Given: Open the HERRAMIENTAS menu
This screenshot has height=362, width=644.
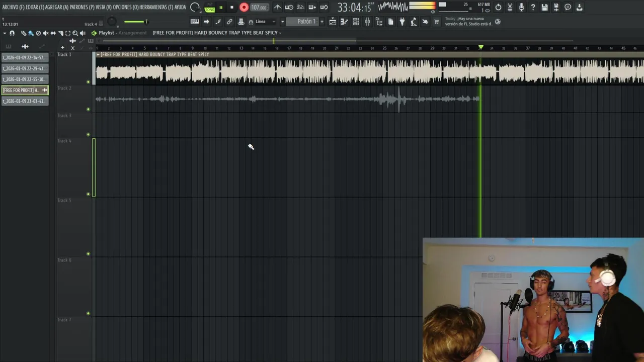Looking at the screenshot, I should 156,7.
